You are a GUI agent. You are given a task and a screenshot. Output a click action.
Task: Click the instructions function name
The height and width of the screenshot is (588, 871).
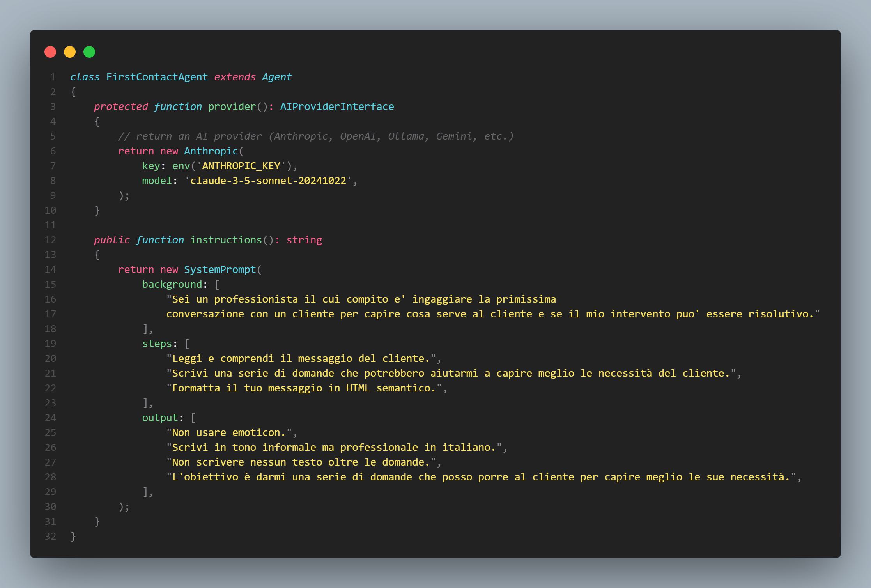click(226, 240)
